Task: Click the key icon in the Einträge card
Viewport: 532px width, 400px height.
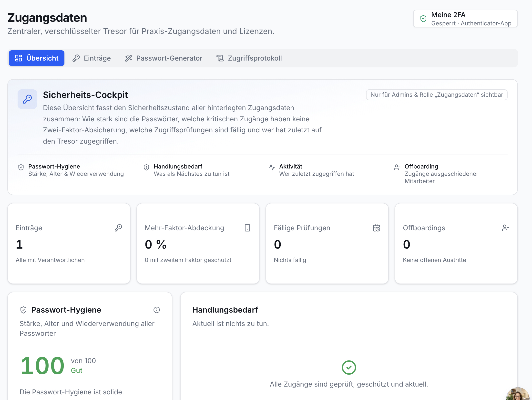Action: [118, 228]
